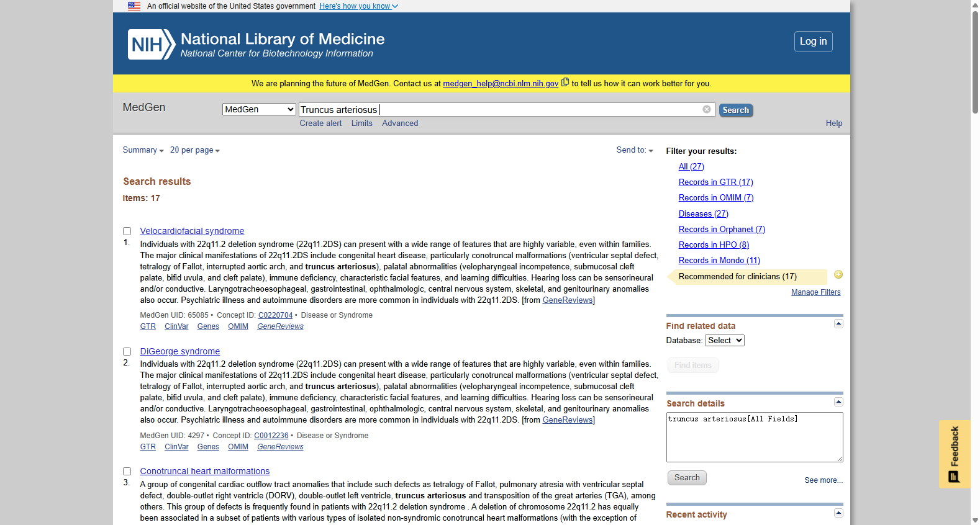
Task: Remove the Recommended for clinicians filter icon
Action: (x=838, y=274)
